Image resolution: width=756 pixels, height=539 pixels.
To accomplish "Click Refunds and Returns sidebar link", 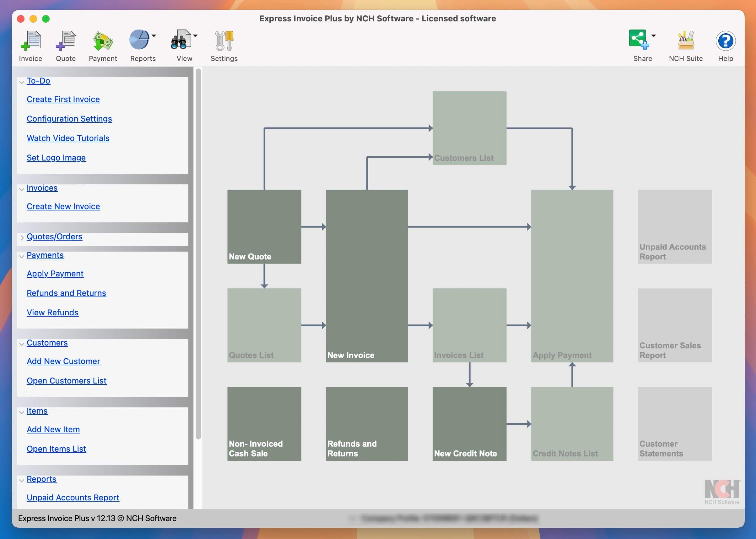I will (x=66, y=293).
